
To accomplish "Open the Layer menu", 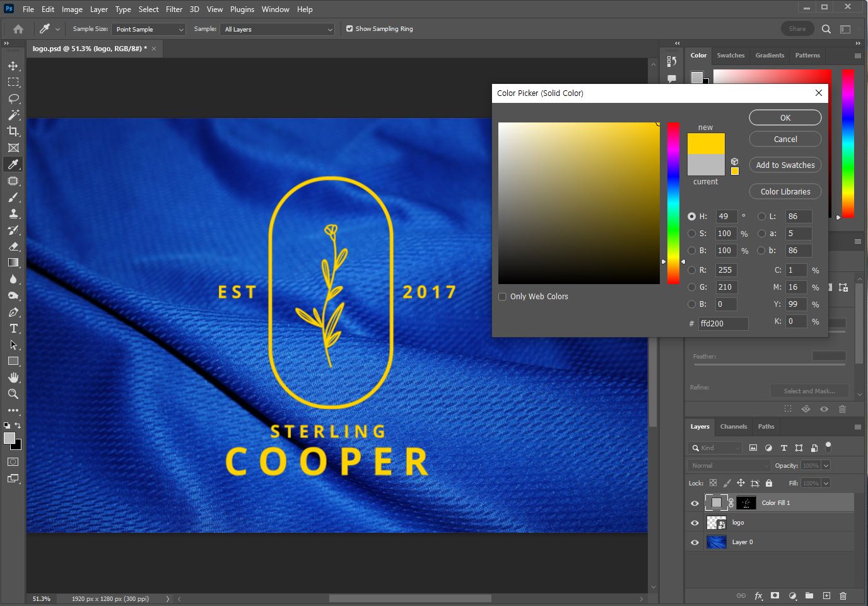I will (98, 9).
